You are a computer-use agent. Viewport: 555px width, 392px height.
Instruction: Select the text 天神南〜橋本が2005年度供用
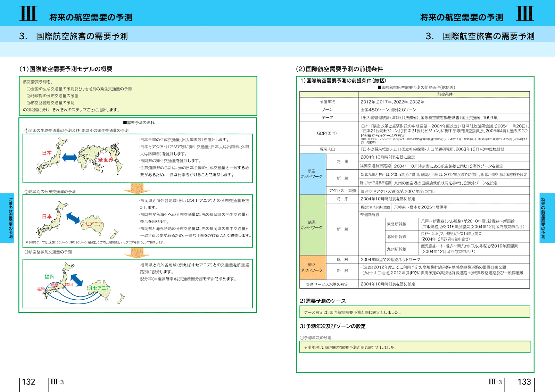point(421,207)
